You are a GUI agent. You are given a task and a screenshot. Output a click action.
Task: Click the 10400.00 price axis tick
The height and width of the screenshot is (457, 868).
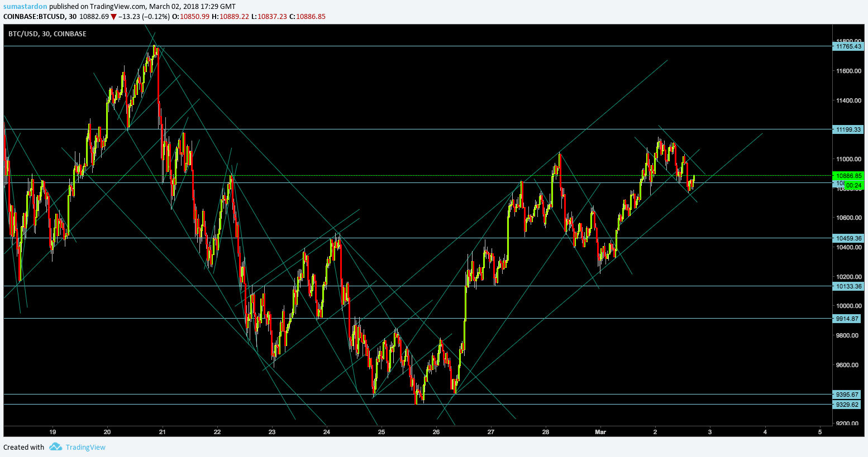[x=848, y=247]
